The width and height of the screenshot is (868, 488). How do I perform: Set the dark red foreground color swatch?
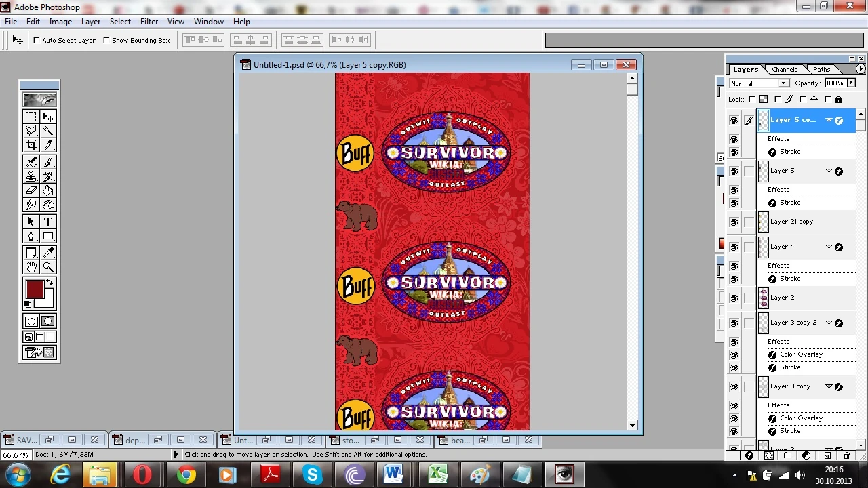(x=35, y=290)
